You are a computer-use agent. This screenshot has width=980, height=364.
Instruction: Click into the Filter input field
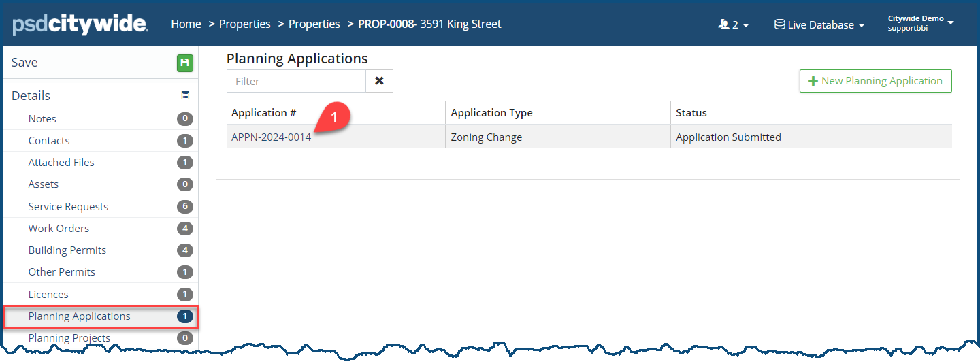point(297,81)
